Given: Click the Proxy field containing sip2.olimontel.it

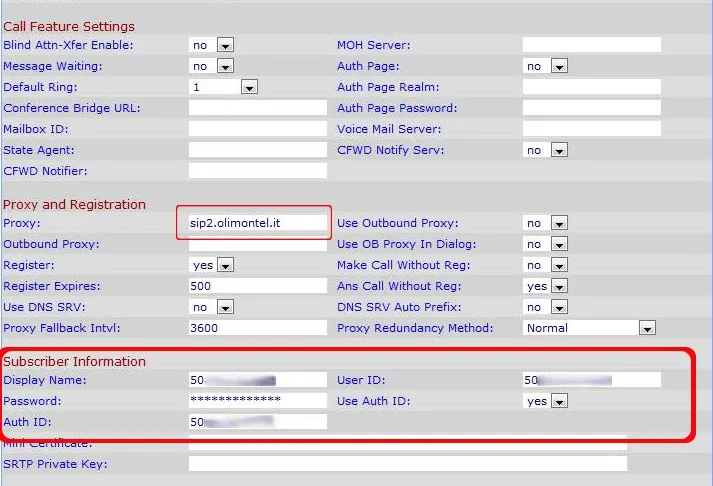Looking at the screenshot, I should pyautogui.click(x=257, y=223).
